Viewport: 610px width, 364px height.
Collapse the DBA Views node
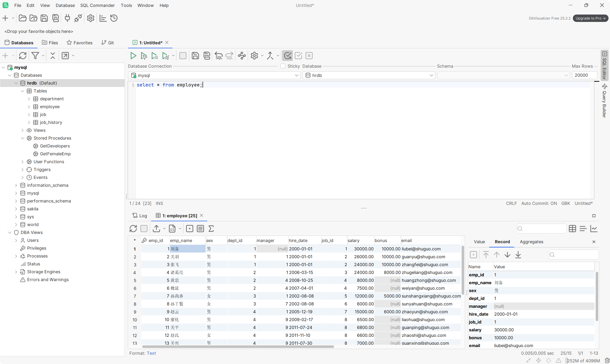[10, 233]
